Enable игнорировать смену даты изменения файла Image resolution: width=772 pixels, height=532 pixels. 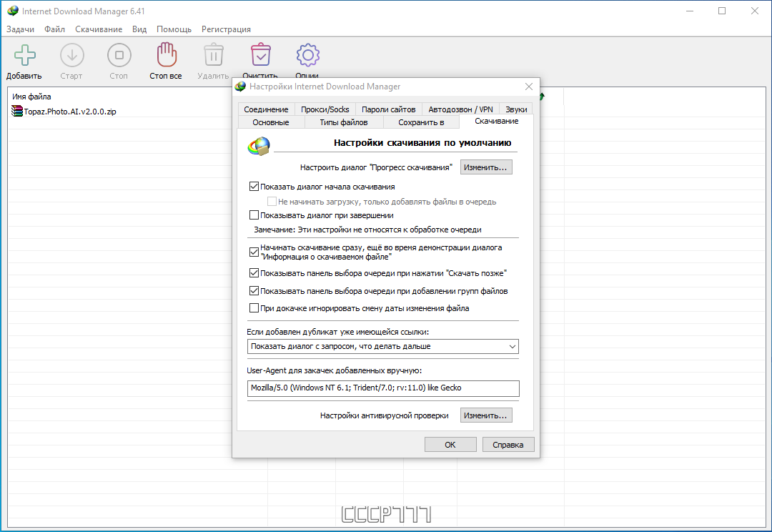click(x=254, y=308)
